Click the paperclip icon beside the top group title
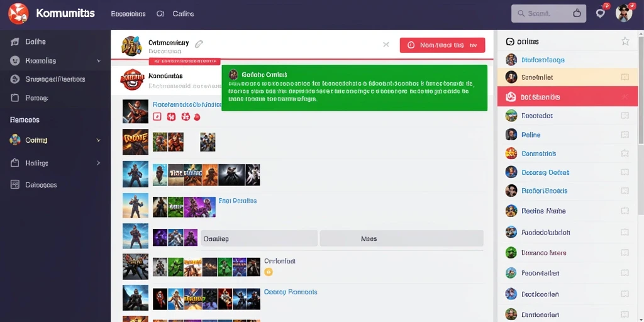This screenshot has height=322, width=644. point(199,44)
